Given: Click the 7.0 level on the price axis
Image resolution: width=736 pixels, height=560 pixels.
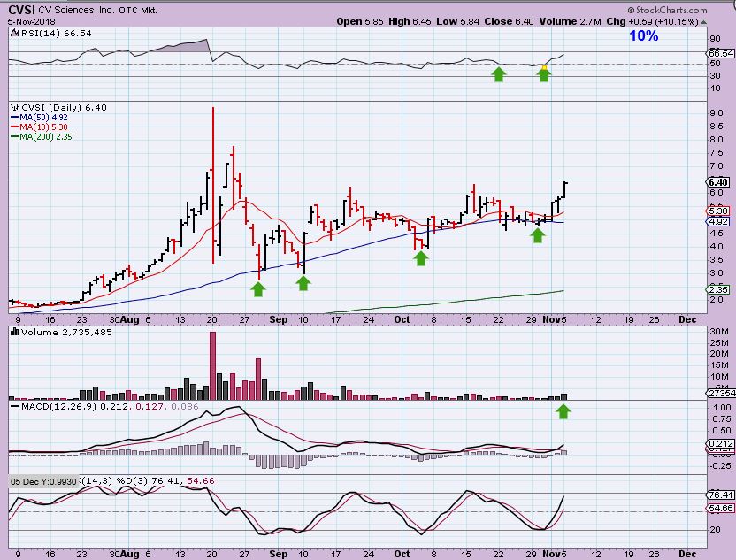Looking at the screenshot, I should (x=717, y=166).
